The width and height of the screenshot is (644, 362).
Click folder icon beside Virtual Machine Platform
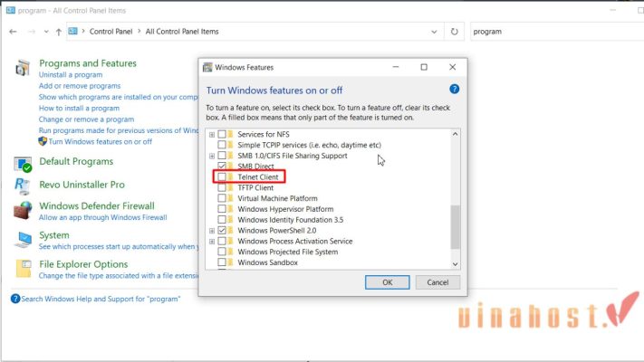230,198
